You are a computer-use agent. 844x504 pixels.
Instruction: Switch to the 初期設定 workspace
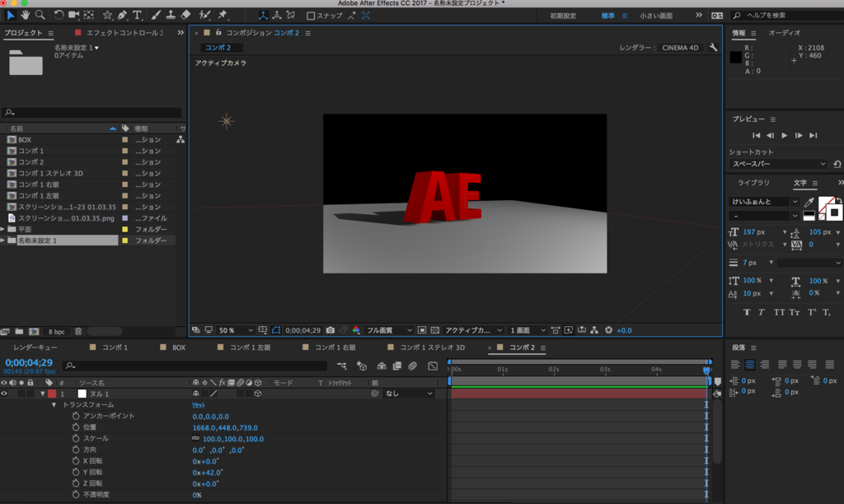(563, 16)
